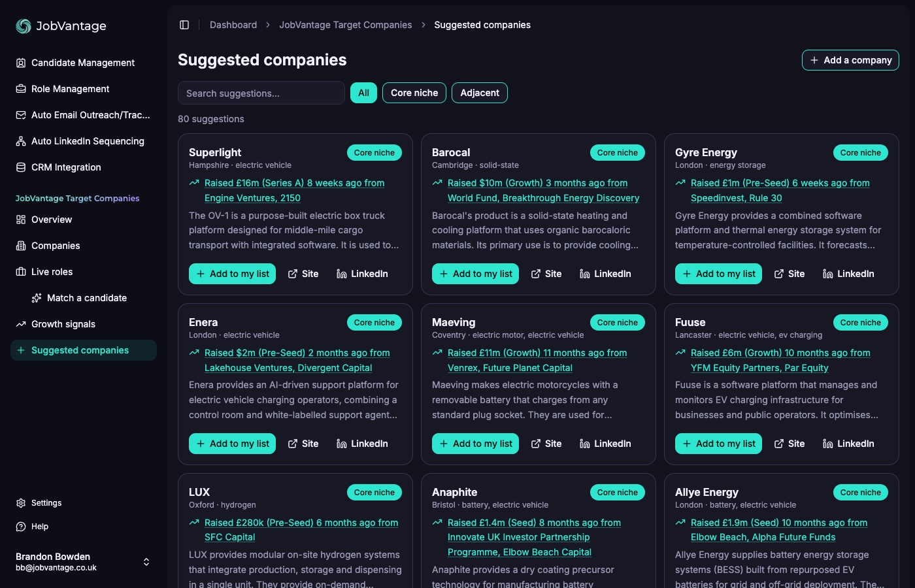
Task: Open Gyre Energy's Site link
Action: 790,274
